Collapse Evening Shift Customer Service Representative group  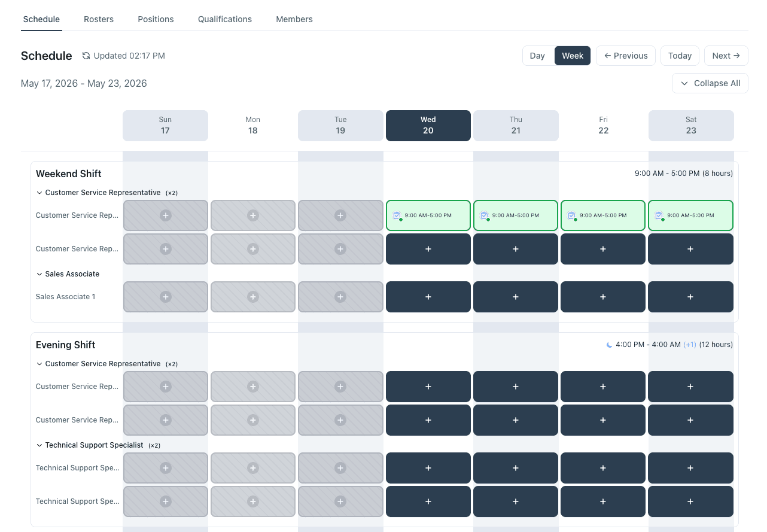39,364
